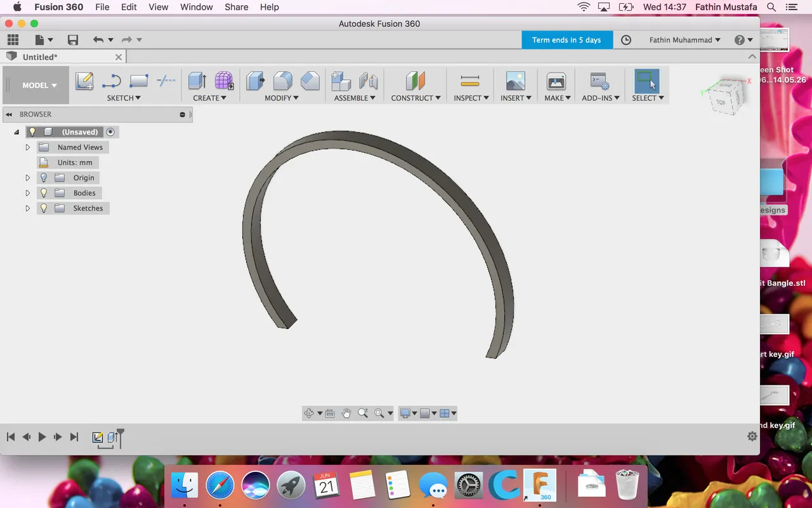The width and height of the screenshot is (812, 508).
Task: Select the Joint tool
Action: coord(369,81)
